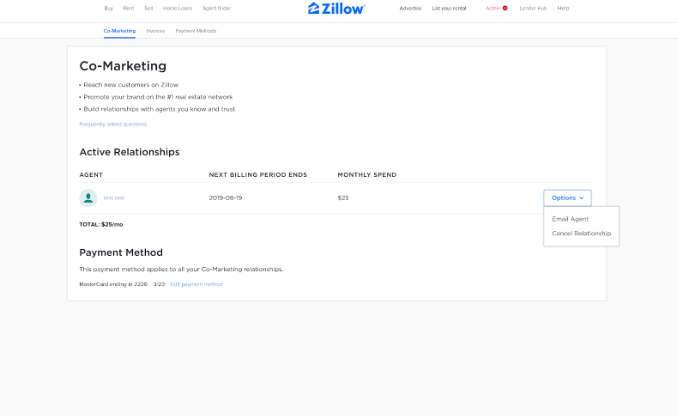The image size is (678, 416).
Task: Click the red notification badge beside Admin
Action: 505,8
